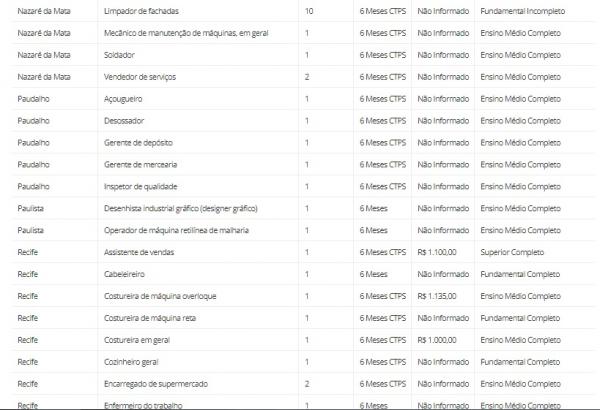Viewport: 600px width, 410px height.
Task: Select the Cozinheiro geral row
Action: (302, 362)
